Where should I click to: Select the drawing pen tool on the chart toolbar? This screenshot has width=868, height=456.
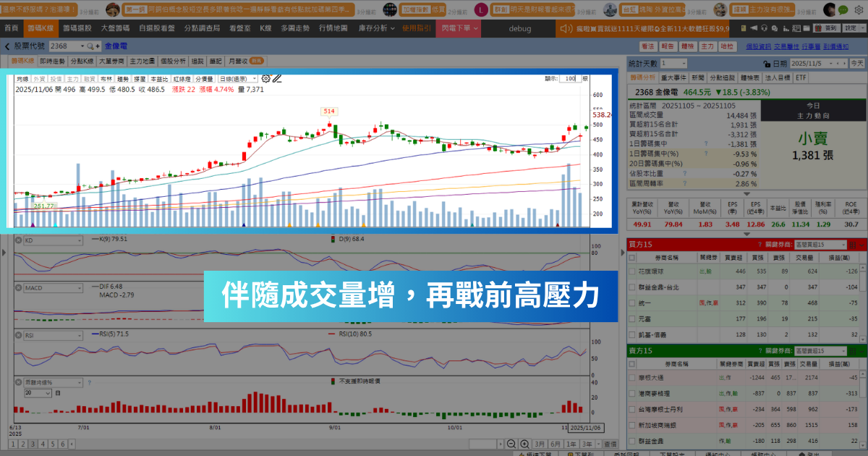(x=277, y=78)
